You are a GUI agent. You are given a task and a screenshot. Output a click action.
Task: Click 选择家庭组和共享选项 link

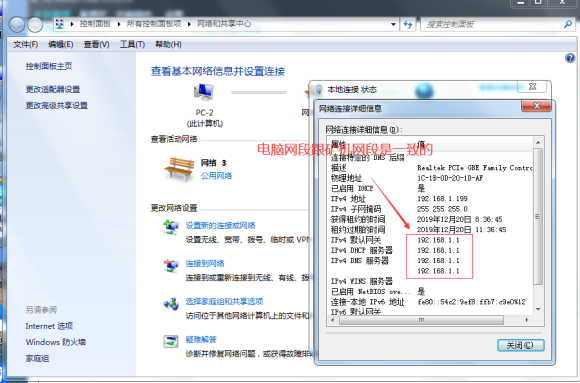click(x=224, y=301)
